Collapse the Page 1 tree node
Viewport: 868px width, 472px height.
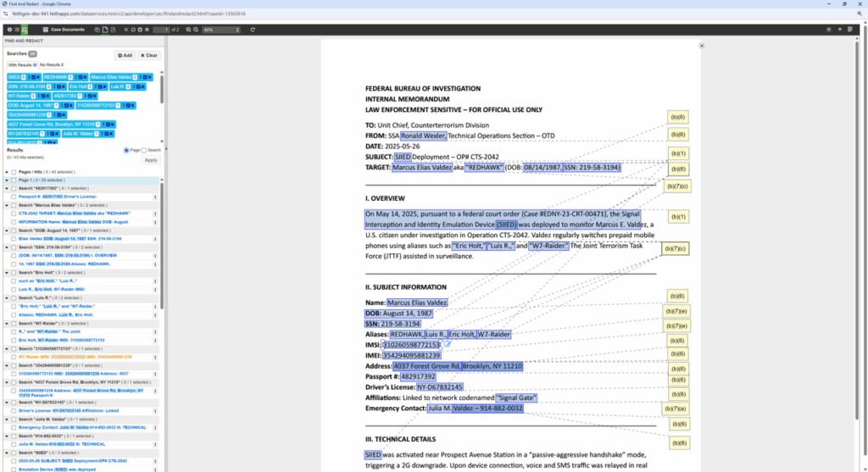pos(7,180)
